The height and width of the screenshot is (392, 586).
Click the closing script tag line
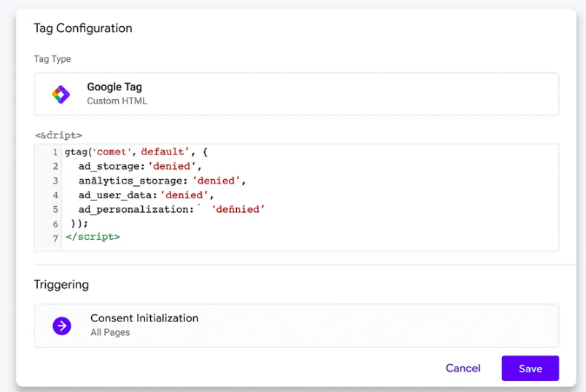click(93, 237)
